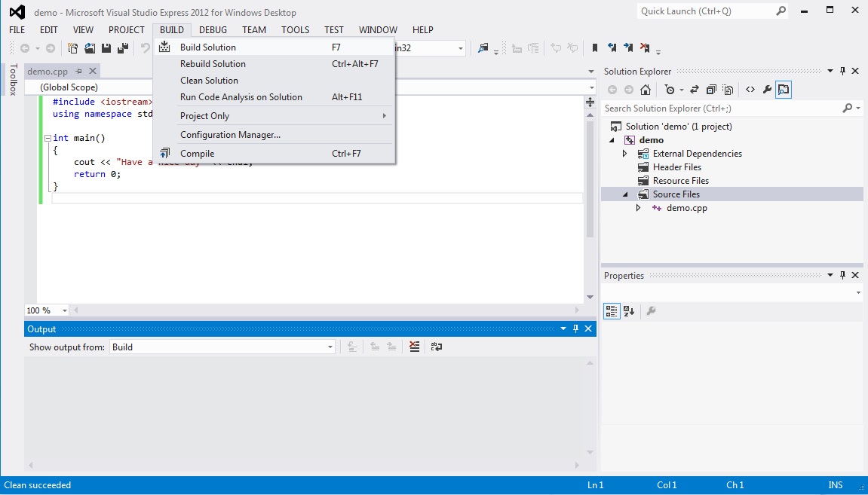Click the editor split-window handle above scrollbar

(590, 102)
